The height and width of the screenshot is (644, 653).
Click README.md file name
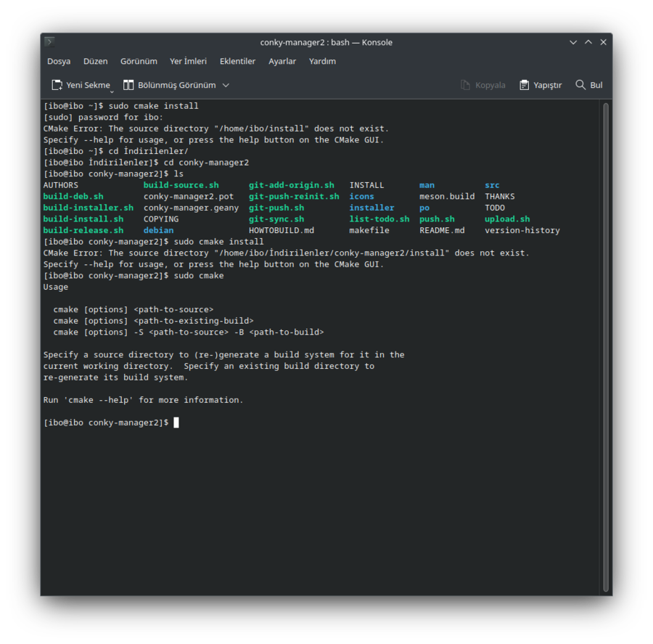[x=442, y=230]
